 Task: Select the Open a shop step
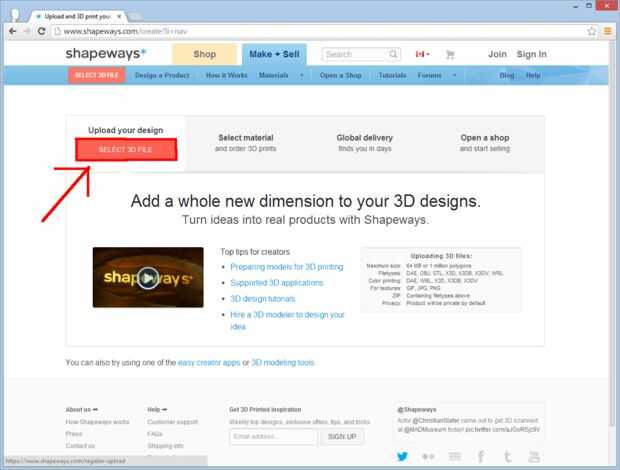(485, 143)
